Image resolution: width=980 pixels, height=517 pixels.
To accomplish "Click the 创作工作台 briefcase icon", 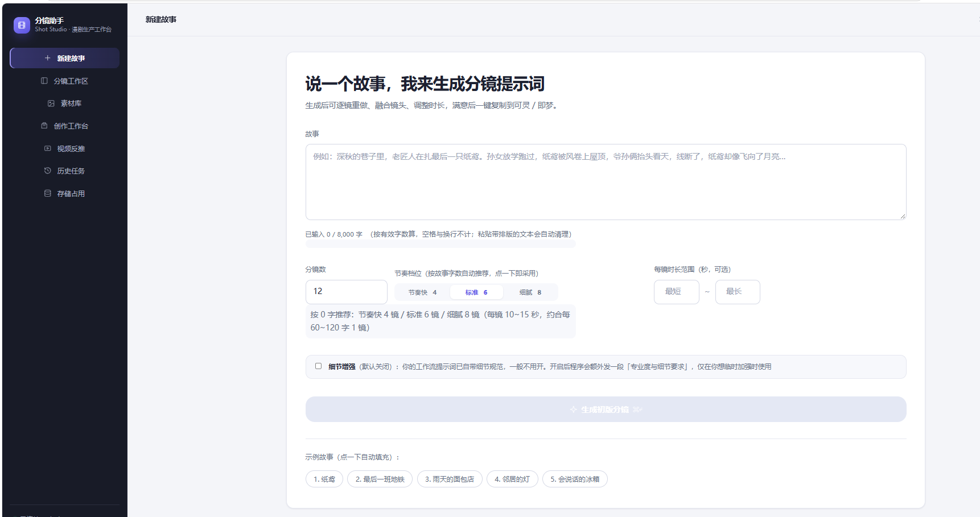I will (x=44, y=126).
